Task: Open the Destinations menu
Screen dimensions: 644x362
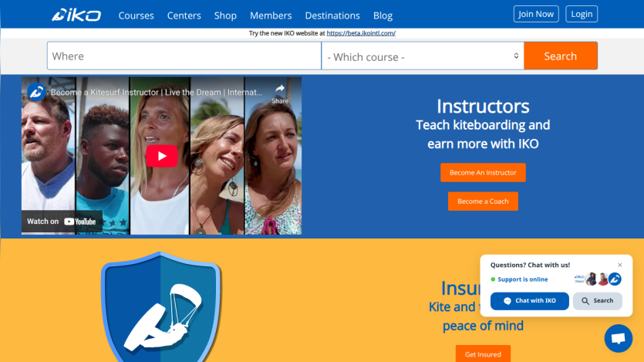Action: [332, 15]
